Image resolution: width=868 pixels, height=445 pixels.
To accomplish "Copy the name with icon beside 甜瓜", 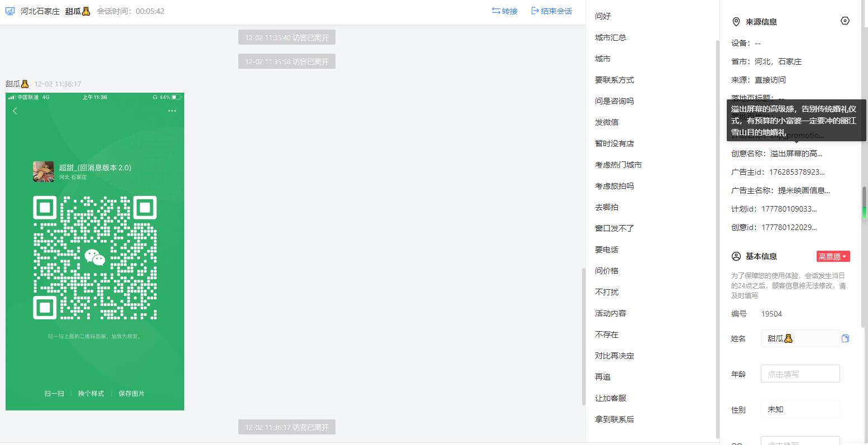I will coord(845,338).
